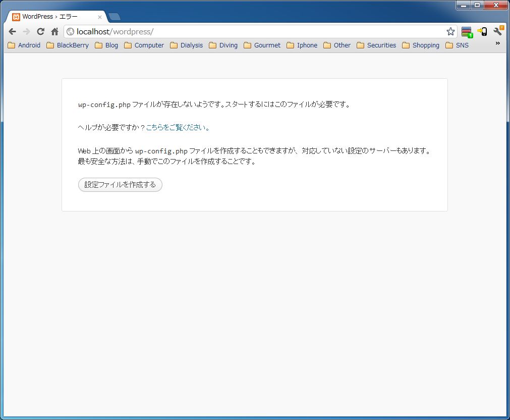Open the BlackBerry bookmarks folder
The image size is (510, 420).
click(68, 45)
